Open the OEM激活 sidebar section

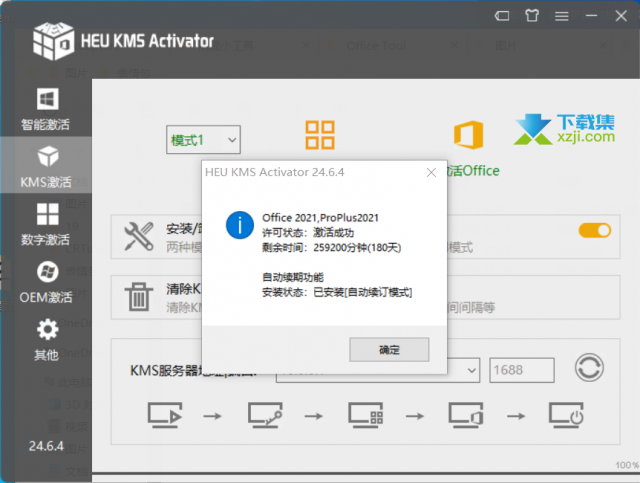tap(45, 282)
